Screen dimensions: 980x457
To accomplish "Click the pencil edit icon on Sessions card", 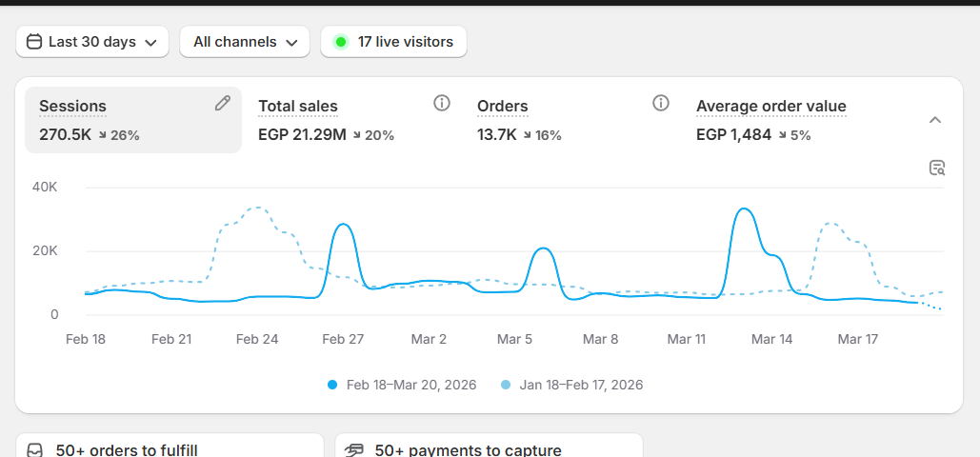I will 223,104.
